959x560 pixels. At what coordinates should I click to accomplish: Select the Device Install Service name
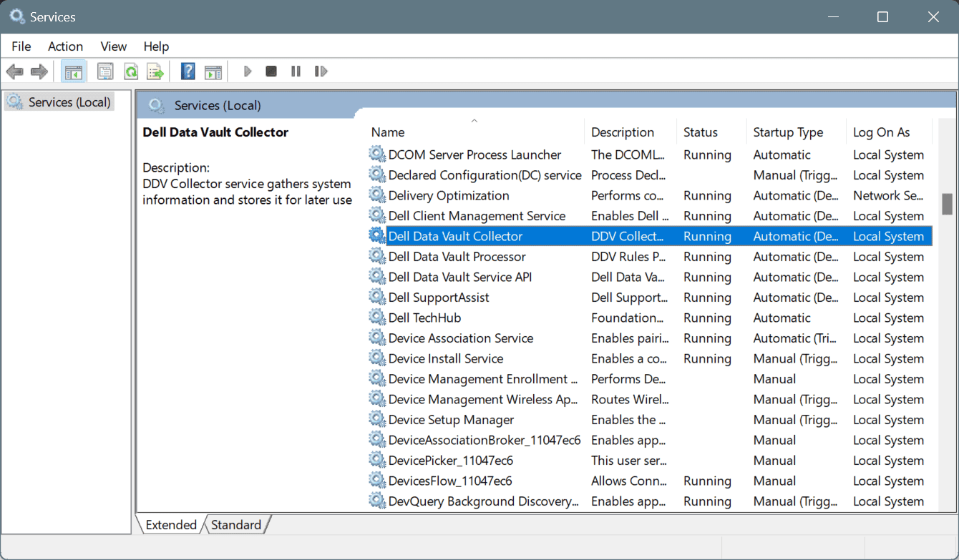point(446,358)
